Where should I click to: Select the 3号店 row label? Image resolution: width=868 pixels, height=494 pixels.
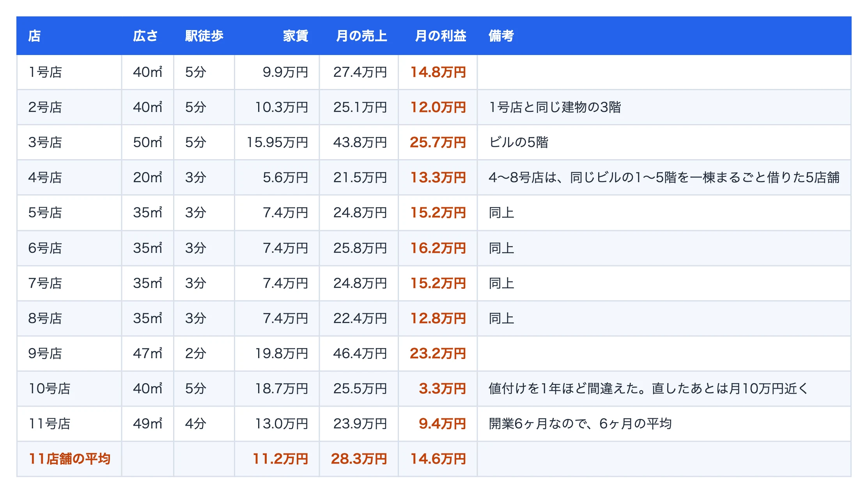[x=45, y=142]
